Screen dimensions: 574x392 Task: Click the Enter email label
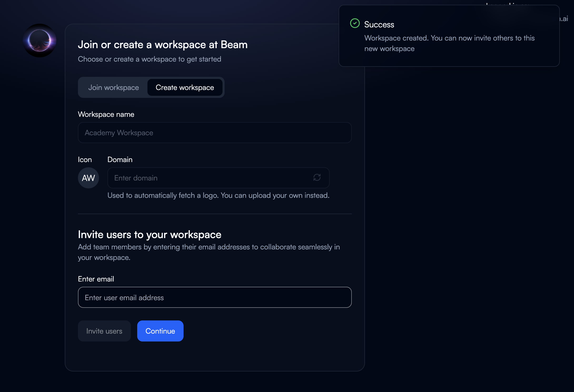pyautogui.click(x=96, y=279)
